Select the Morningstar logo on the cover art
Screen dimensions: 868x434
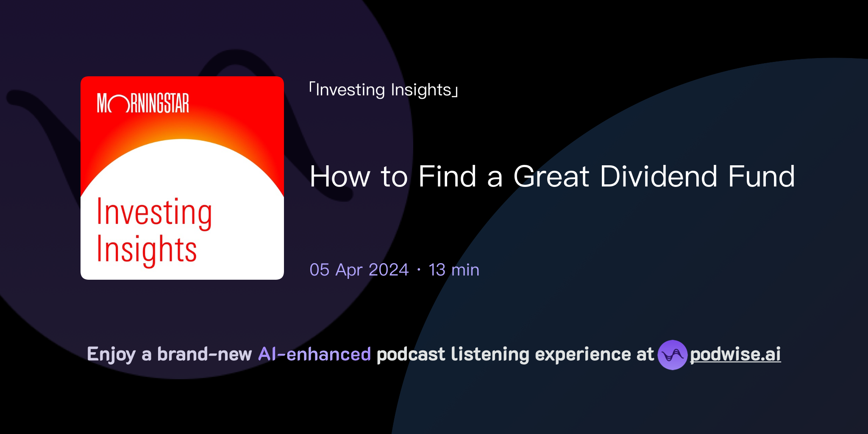(x=143, y=103)
